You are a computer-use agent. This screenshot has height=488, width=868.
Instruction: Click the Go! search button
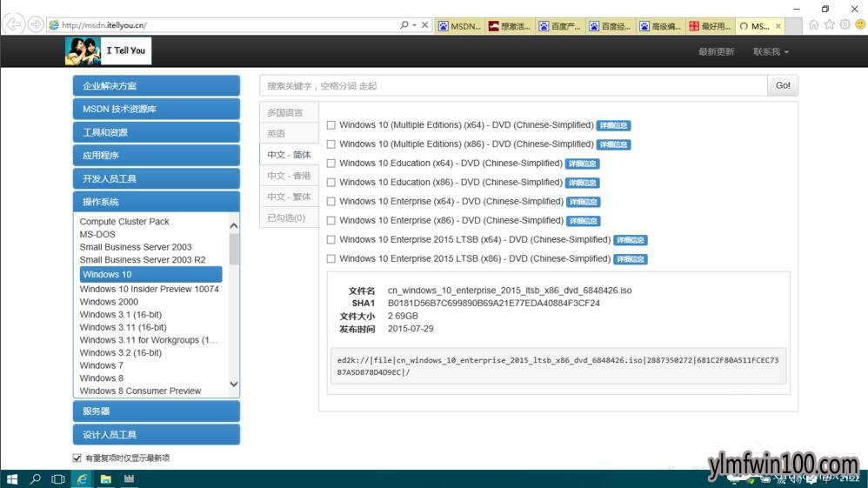[783, 86]
